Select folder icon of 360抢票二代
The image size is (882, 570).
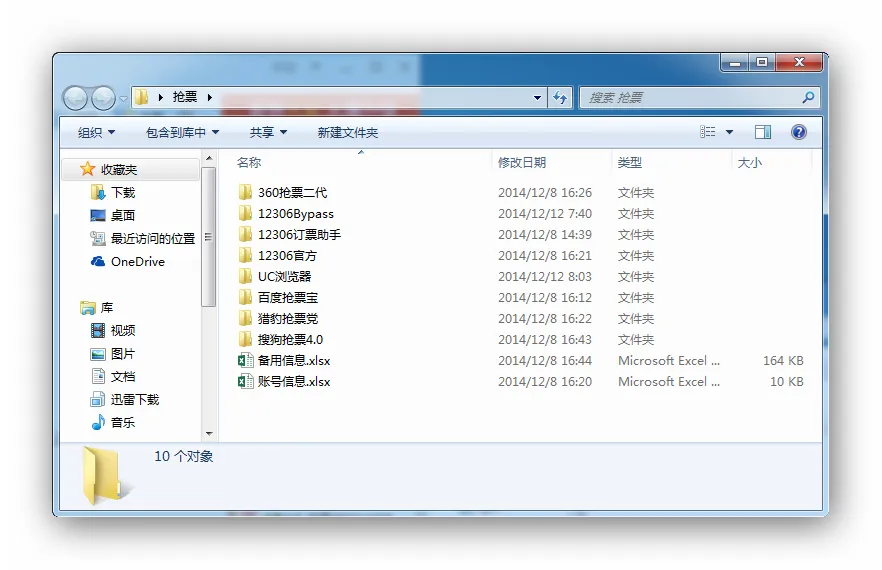245,192
